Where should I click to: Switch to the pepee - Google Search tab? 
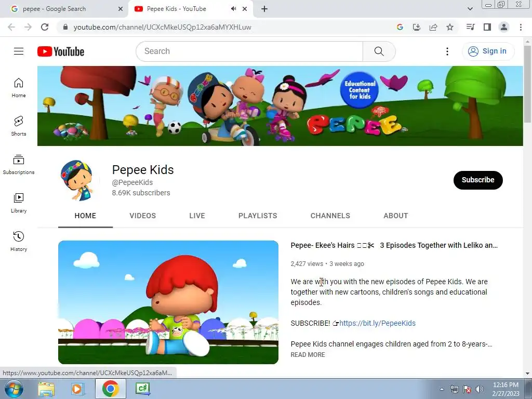(64, 9)
